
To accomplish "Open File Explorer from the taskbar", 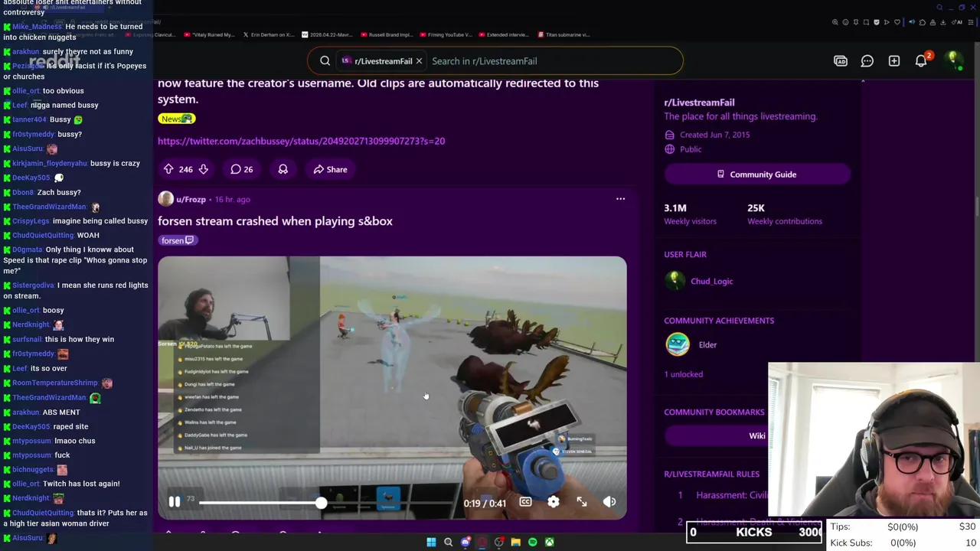I will (x=515, y=543).
